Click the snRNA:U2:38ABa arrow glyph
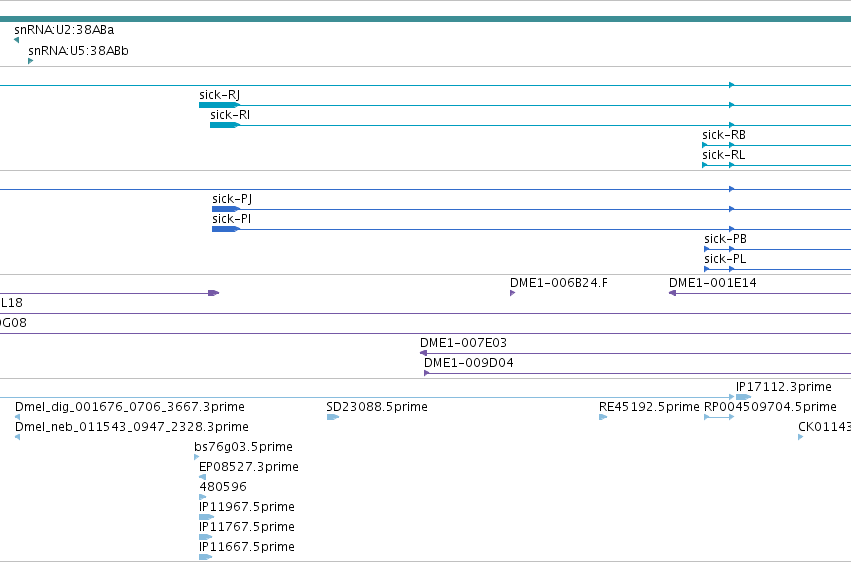 (x=16, y=40)
